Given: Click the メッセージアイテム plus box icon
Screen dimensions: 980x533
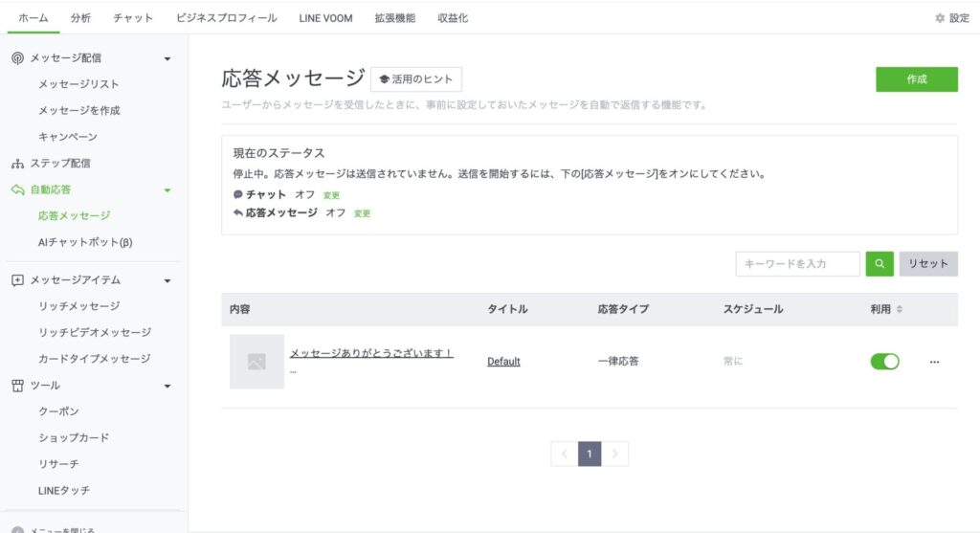Looking at the screenshot, I should 17,280.
